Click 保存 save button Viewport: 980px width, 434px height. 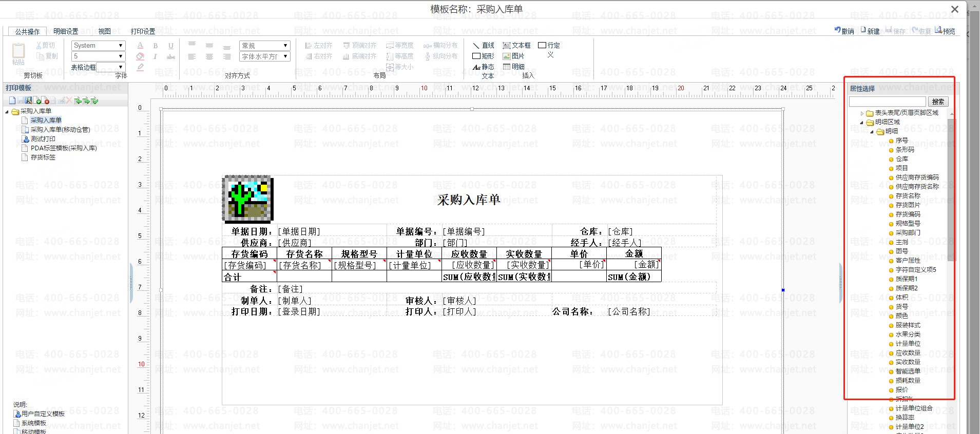[x=896, y=31]
